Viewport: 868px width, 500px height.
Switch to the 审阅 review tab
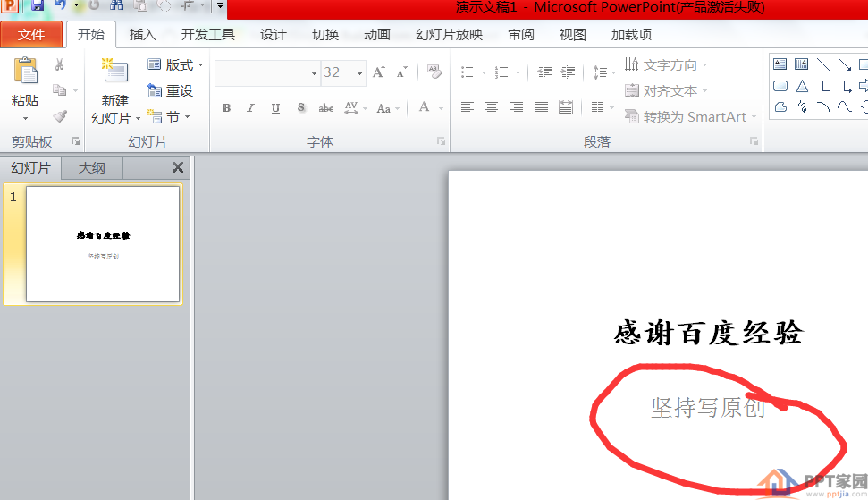coord(521,34)
